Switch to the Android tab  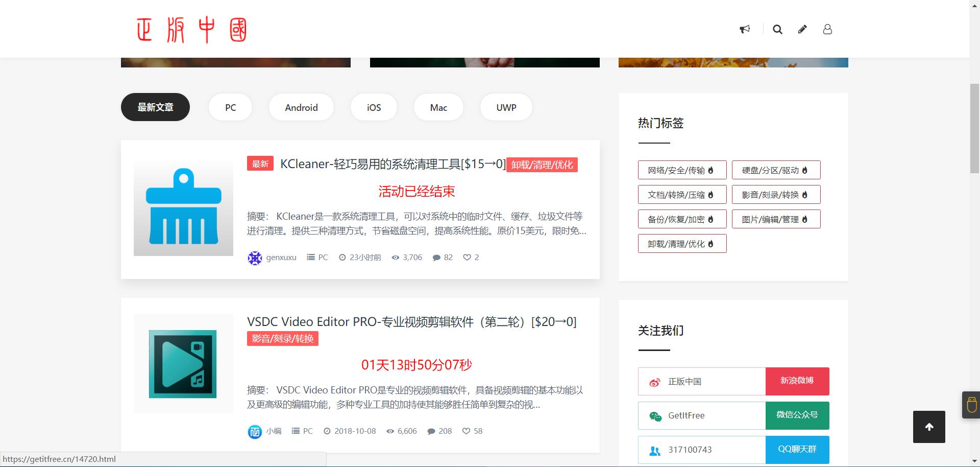(301, 107)
